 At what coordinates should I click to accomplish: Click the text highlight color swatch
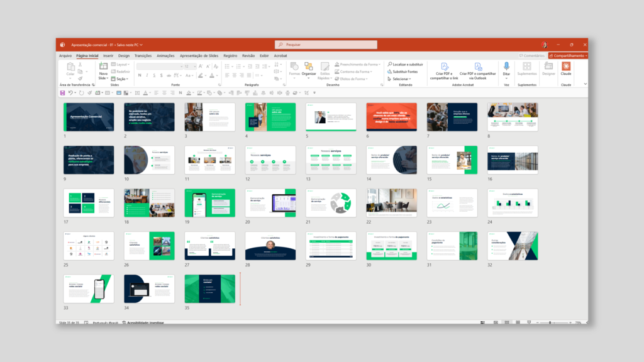point(201,75)
